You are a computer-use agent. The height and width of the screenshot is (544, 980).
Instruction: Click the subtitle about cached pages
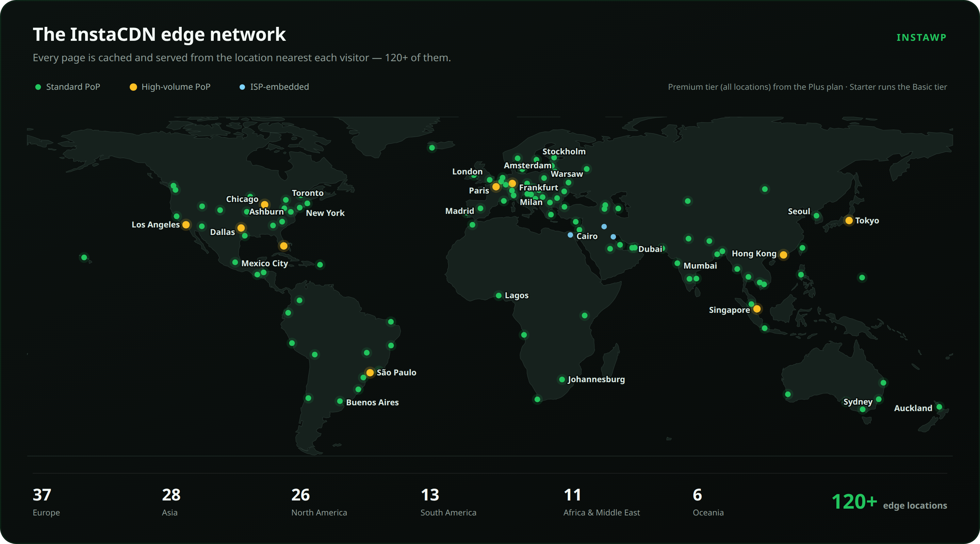coord(242,57)
